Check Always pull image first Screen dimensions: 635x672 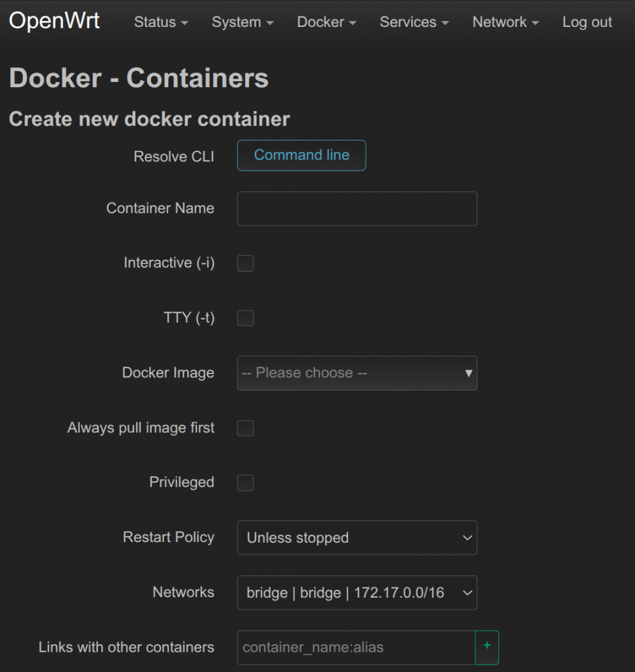click(245, 428)
